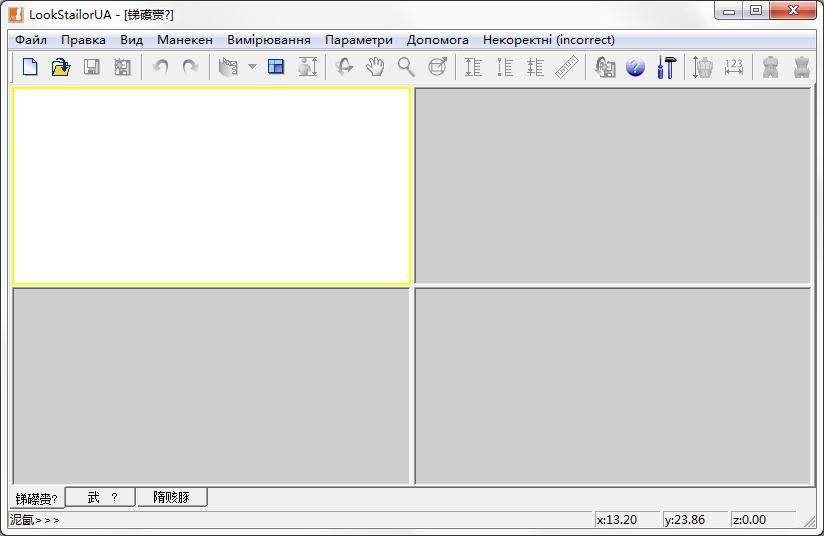This screenshot has height=536, width=824.
Task: Open the Манекен menu
Action: tap(184, 40)
